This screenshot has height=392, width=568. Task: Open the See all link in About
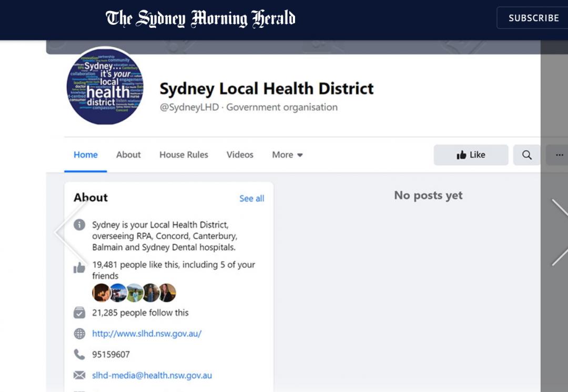pyautogui.click(x=251, y=198)
